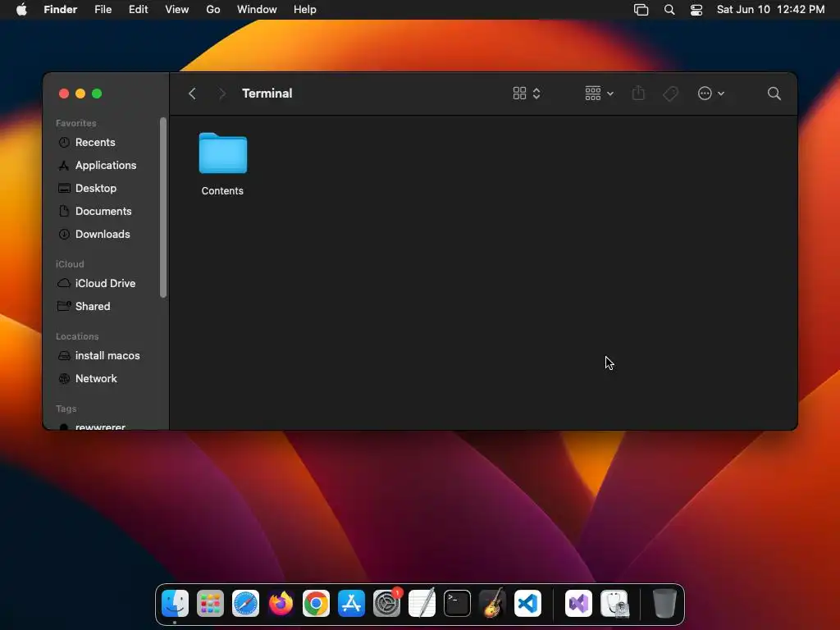Open the File menu

click(x=103, y=10)
